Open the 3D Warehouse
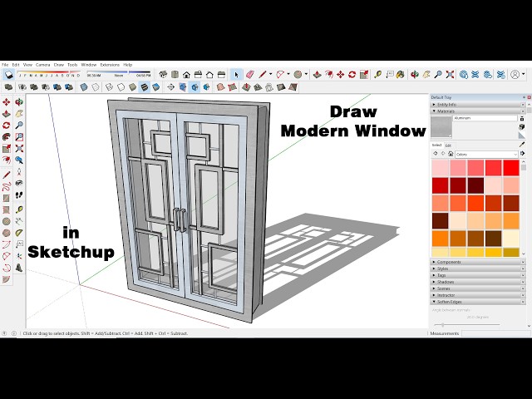The image size is (532, 399). click(x=464, y=74)
